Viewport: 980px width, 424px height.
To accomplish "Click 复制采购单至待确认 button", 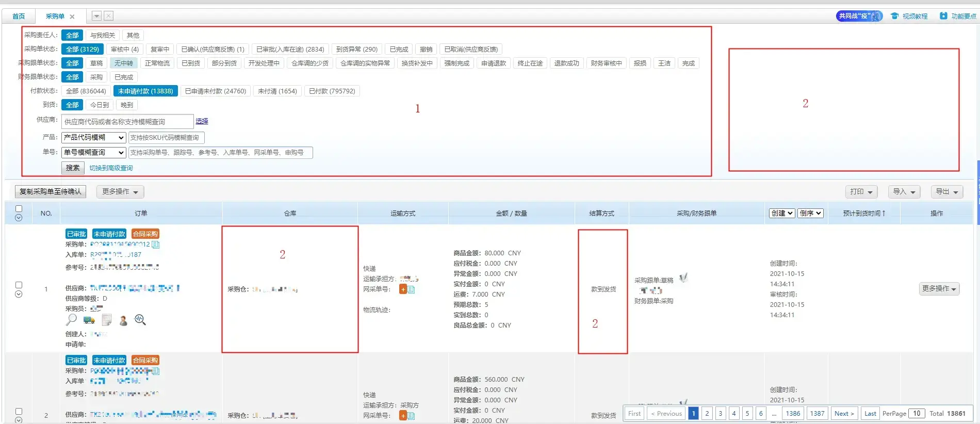I will 51,191.
